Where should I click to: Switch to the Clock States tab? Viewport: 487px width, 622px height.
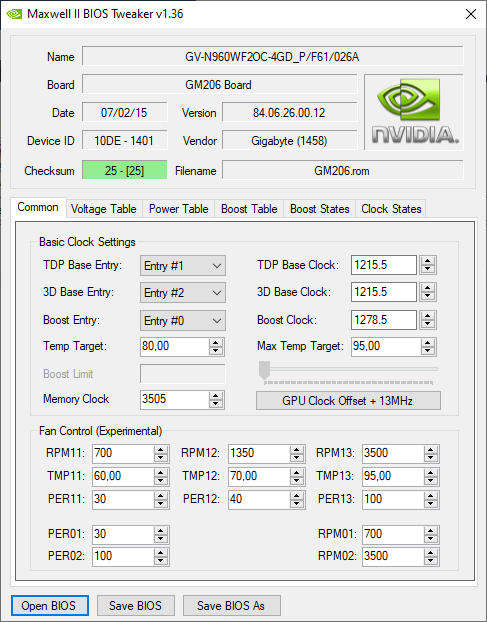391,209
